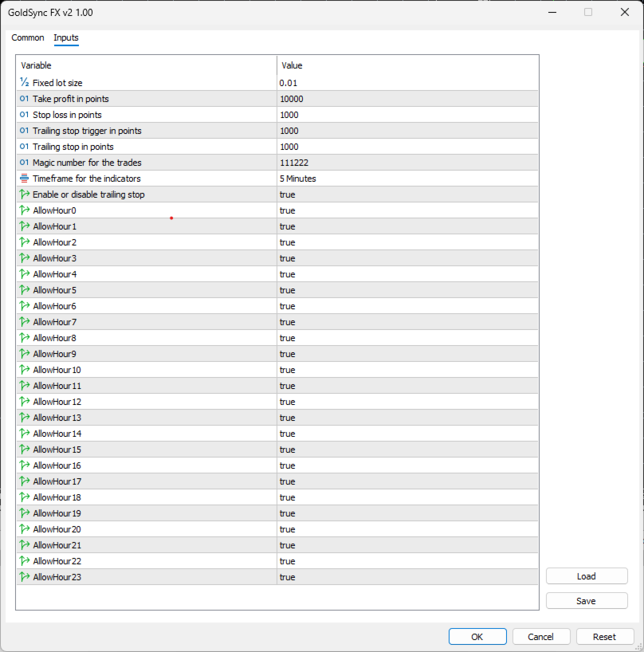Toggle the AllowHour21 true value
Viewport: 644px width, 652px height.
tap(287, 545)
